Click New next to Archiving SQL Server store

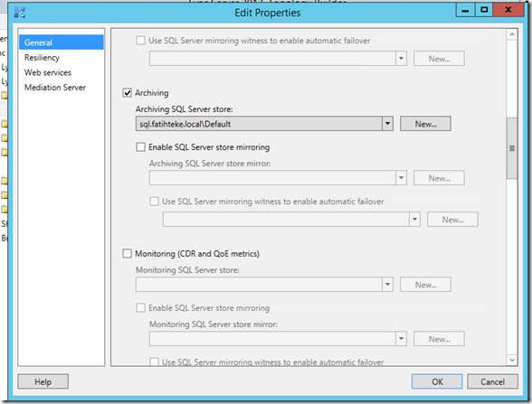pyautogui.click(x=425, y=124)
